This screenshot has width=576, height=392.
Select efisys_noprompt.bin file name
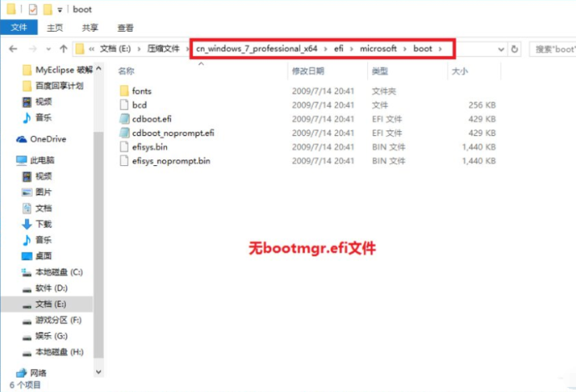click(x=171, y=161)
